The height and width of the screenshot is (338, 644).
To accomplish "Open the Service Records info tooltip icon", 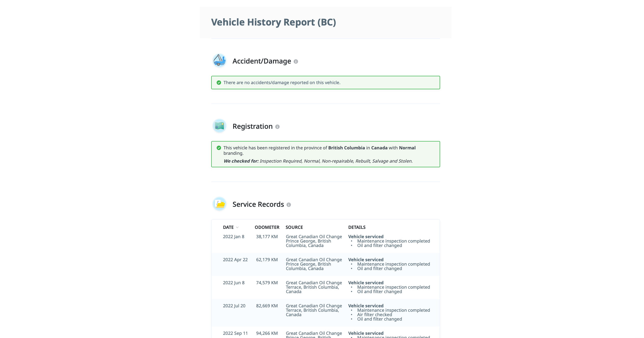I will pyautogui.click(x=289, y=205).
